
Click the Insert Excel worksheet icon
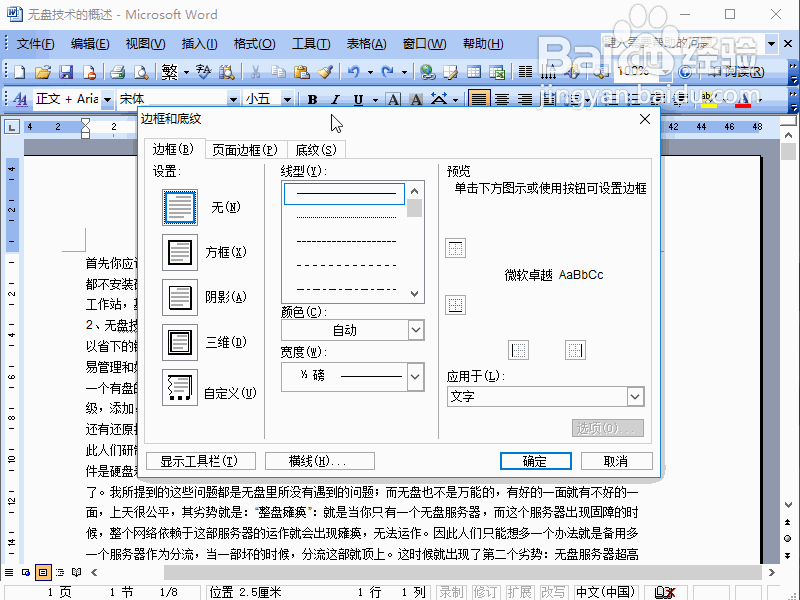tap(497, 72)
